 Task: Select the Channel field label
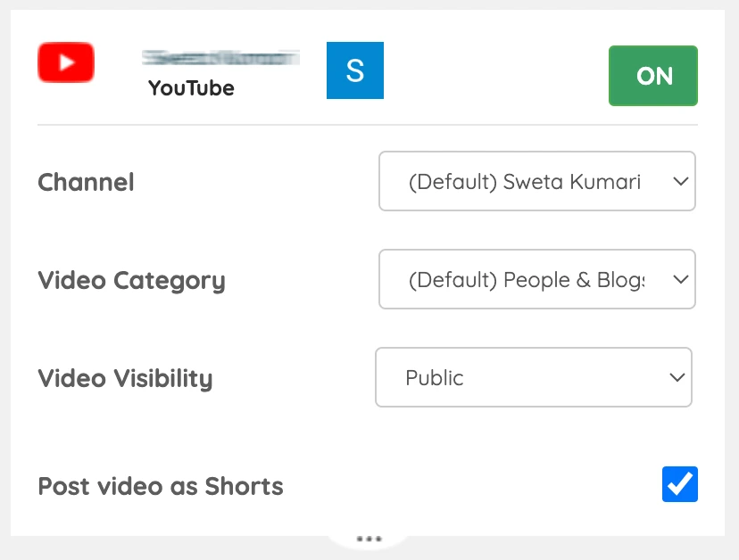[86, 182]
